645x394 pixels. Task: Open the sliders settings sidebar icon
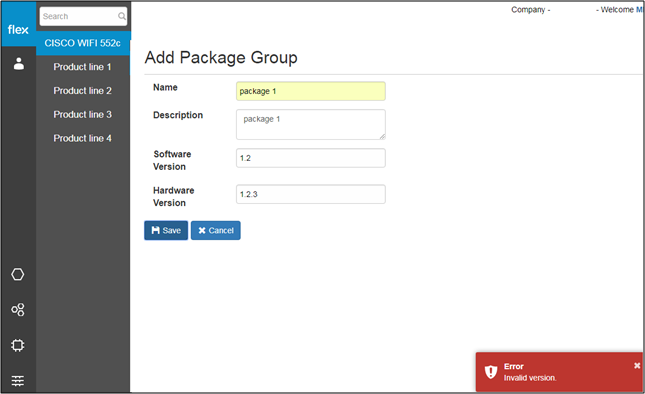pyautogui.click(x=18, y=380)
